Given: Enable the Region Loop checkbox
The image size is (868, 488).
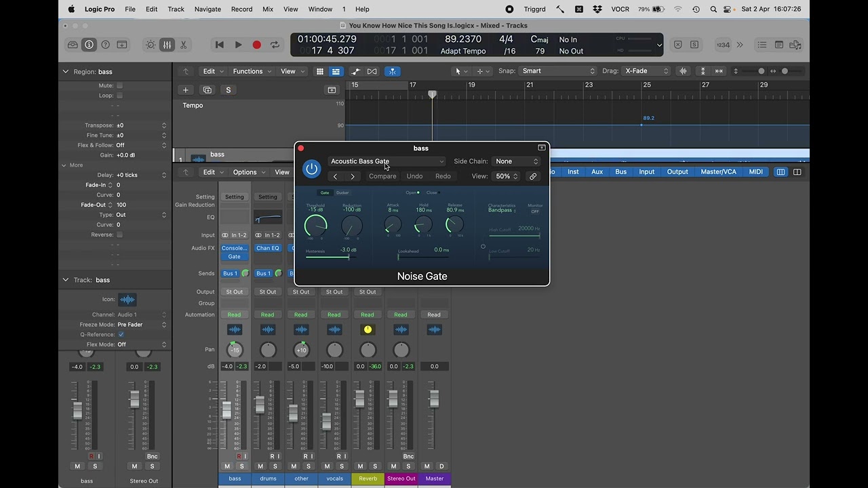Looking at the screenshot, I should 119,96.
